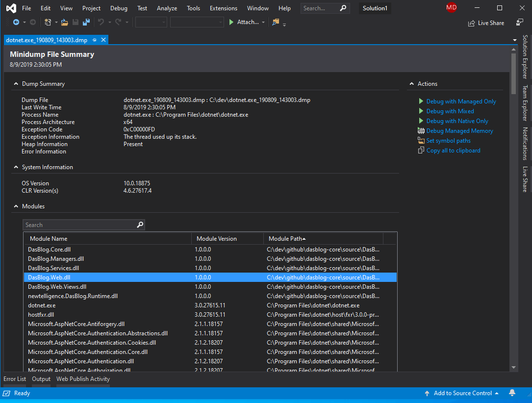Click the search magnifier in the Modules search box
Screen dimensions: 532x403
coord(140,225)
